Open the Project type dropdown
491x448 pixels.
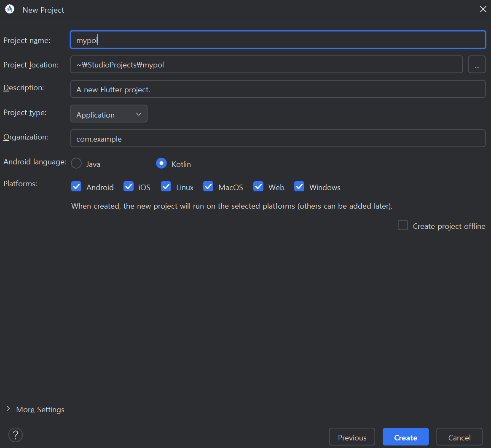tap(109, 114)
